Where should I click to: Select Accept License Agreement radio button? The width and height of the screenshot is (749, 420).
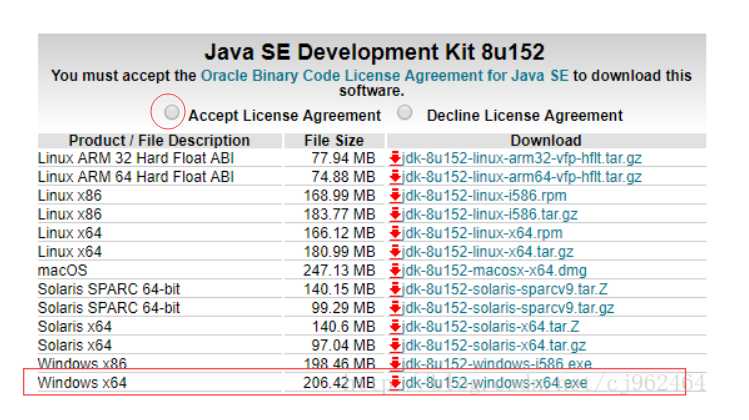[x=171, y=112]
